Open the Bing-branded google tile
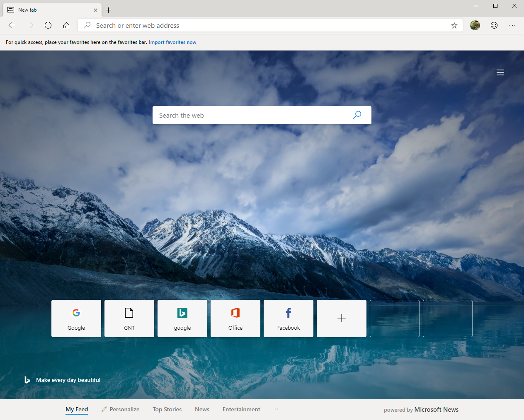This screenshot has height=420, width=524. click(182, 318)
